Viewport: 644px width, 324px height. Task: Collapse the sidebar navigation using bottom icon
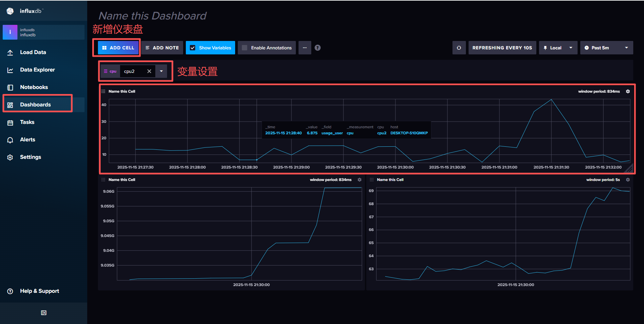[x=44, y=313]
